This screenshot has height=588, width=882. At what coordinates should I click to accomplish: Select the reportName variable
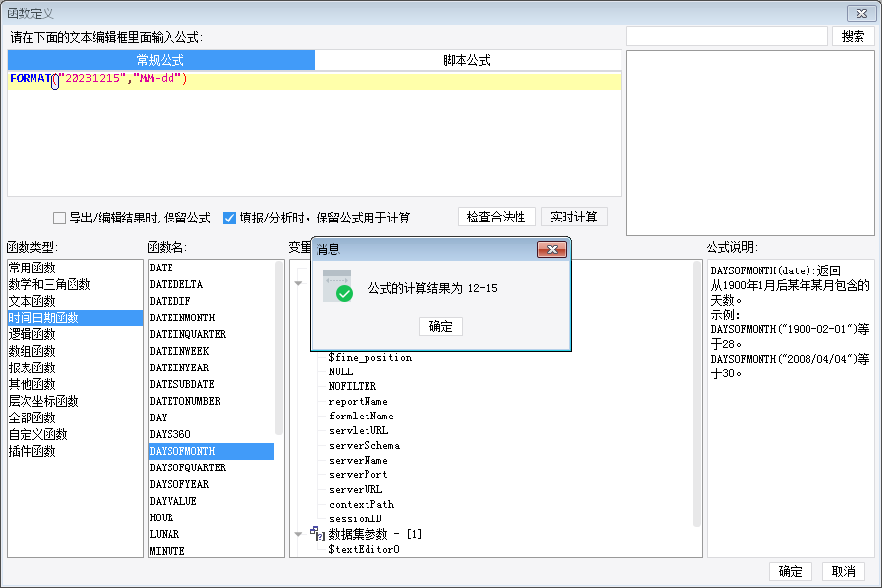(359, 401)
